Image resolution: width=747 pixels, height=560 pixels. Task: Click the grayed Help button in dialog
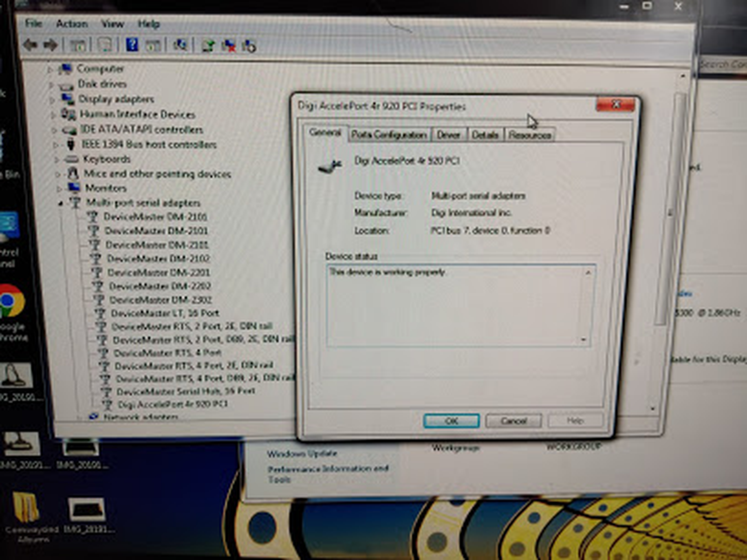point(575,420)
